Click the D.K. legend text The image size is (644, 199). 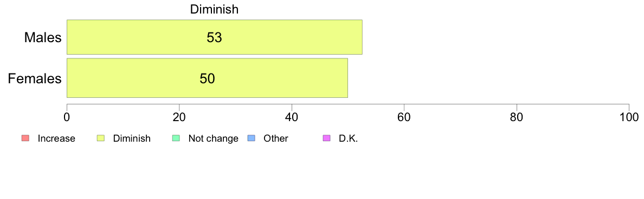point(348,138)
